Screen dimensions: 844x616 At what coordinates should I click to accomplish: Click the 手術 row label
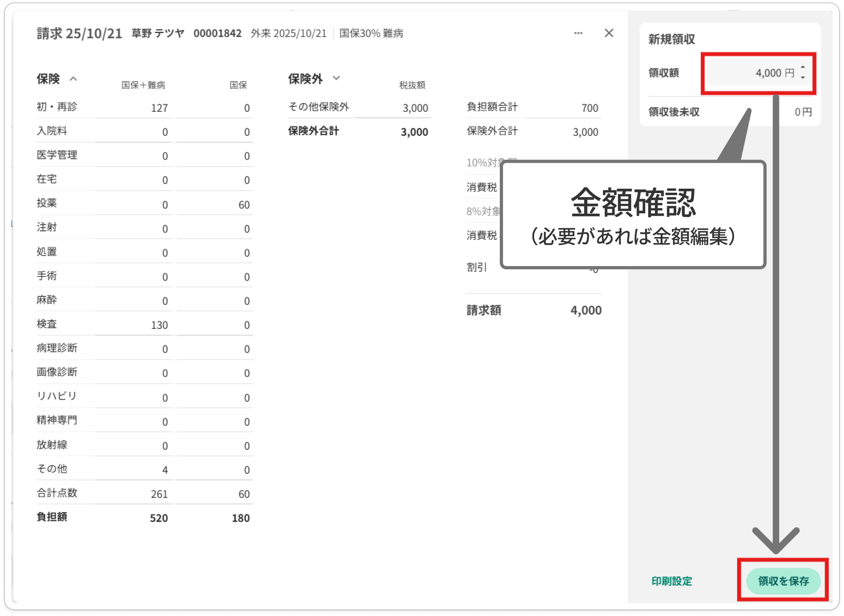tap(47, 276)
